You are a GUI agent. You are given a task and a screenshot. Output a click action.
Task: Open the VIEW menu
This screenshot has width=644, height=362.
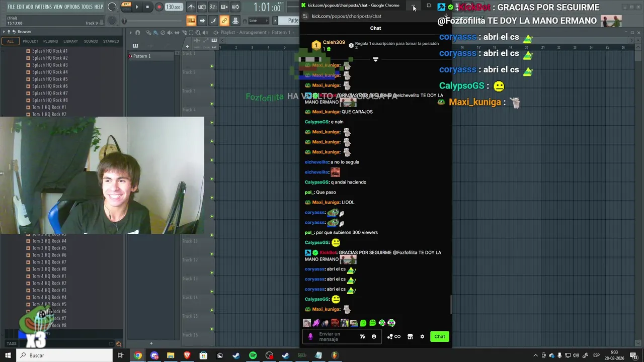pos(58,7)
